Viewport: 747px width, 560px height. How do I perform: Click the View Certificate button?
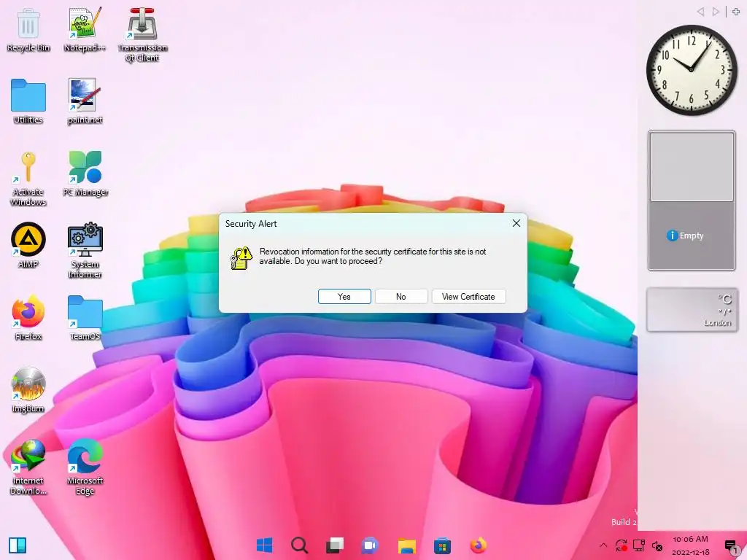click(468, 296)
